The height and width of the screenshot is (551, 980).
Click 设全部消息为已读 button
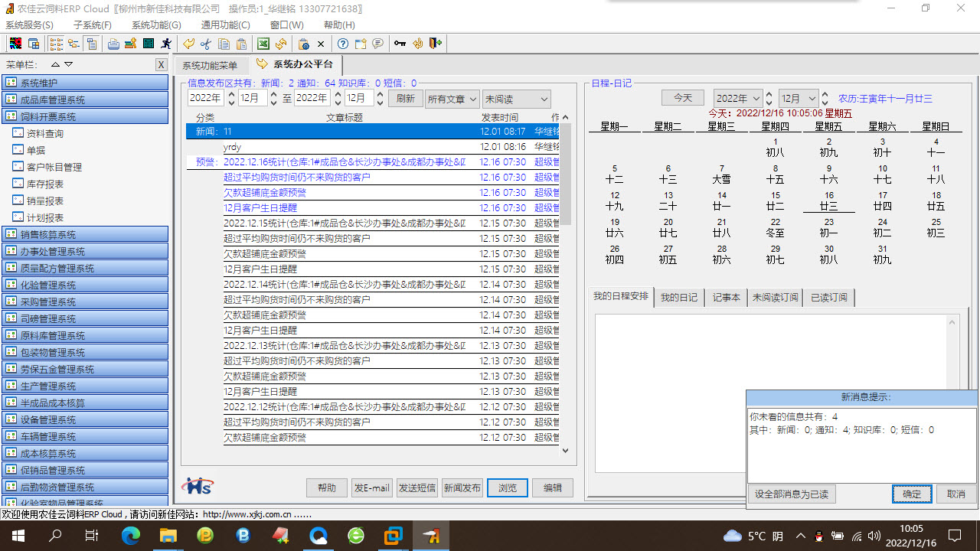(x=792, y=494)
